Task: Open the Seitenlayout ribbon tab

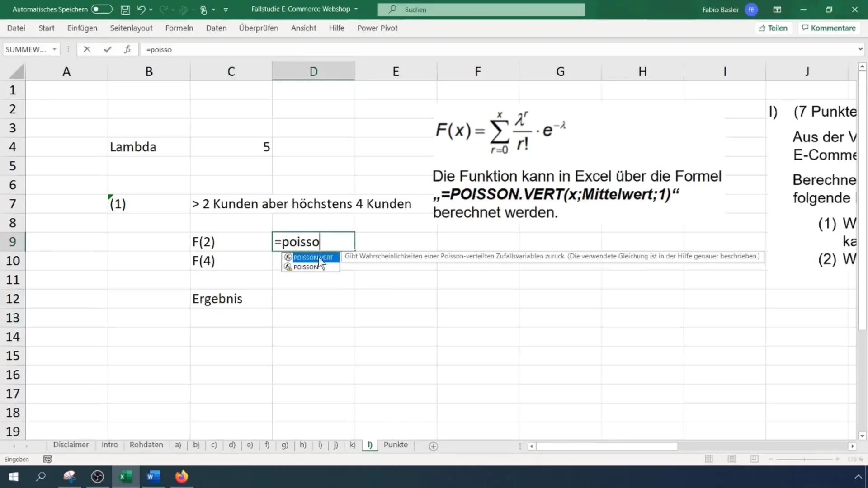Action: (x=131, y=28)
